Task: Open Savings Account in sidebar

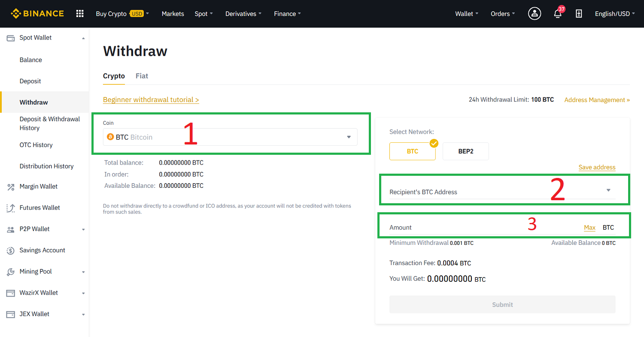Action: pyautogui.click(x=43, y=250)
